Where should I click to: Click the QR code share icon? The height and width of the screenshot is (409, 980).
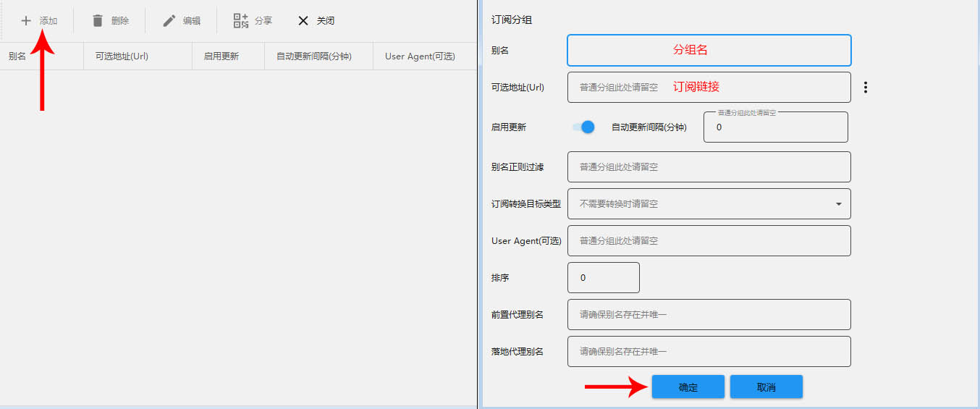point(241,21)
